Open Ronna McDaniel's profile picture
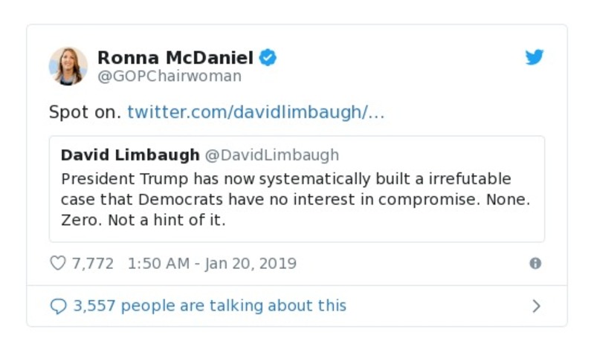Screen dimensions: 594x364 68,65
